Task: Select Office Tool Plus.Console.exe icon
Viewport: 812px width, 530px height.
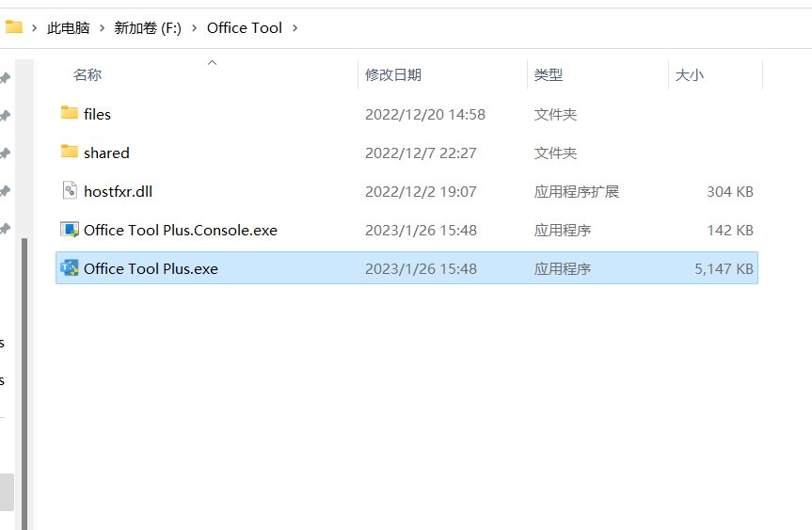Action: [x=70, y=229]
